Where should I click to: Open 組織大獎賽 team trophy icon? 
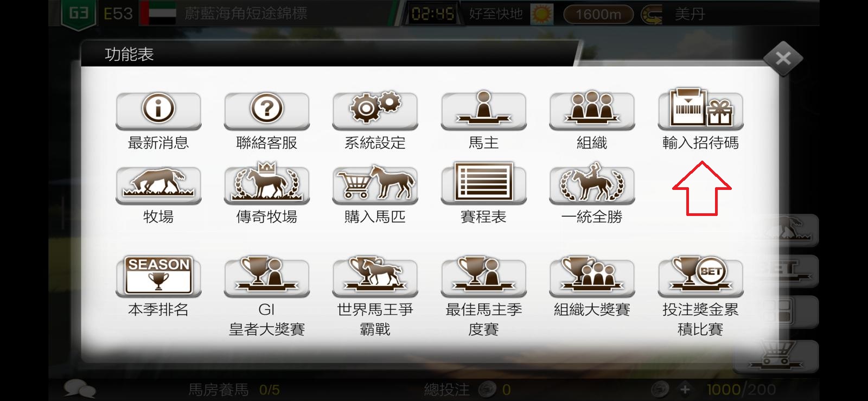[592, 276]
